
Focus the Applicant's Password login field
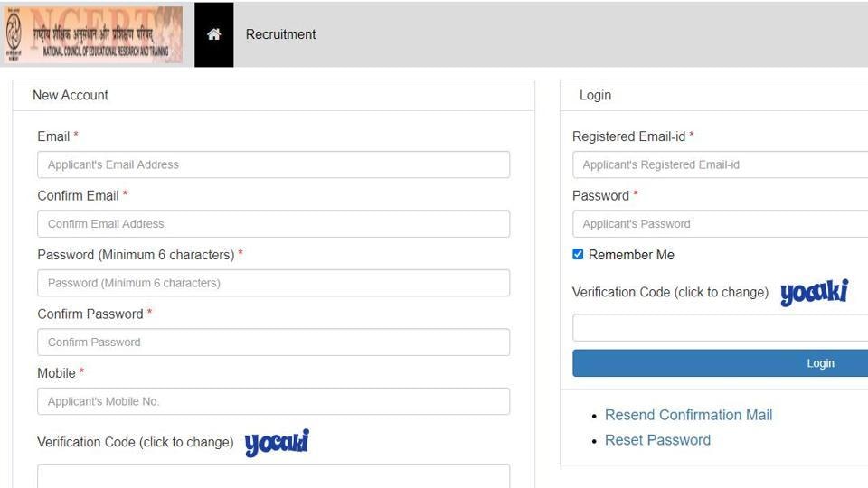coord(721,224)
